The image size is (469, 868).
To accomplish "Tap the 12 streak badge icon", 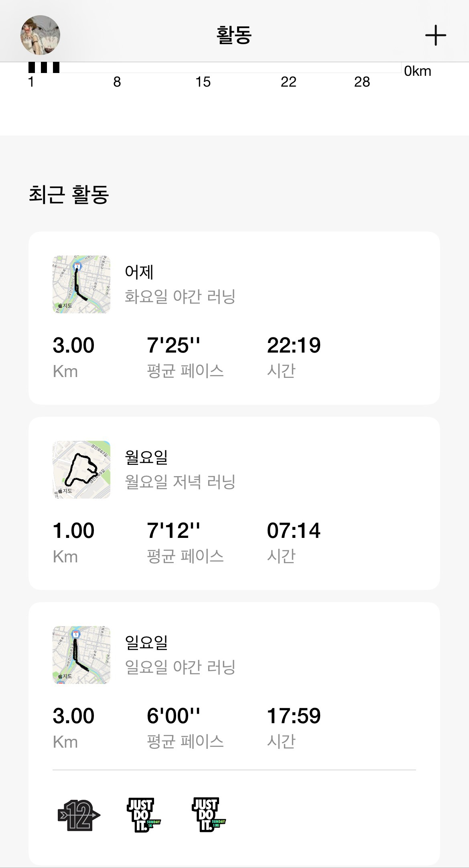I will [x=79, y=815].
